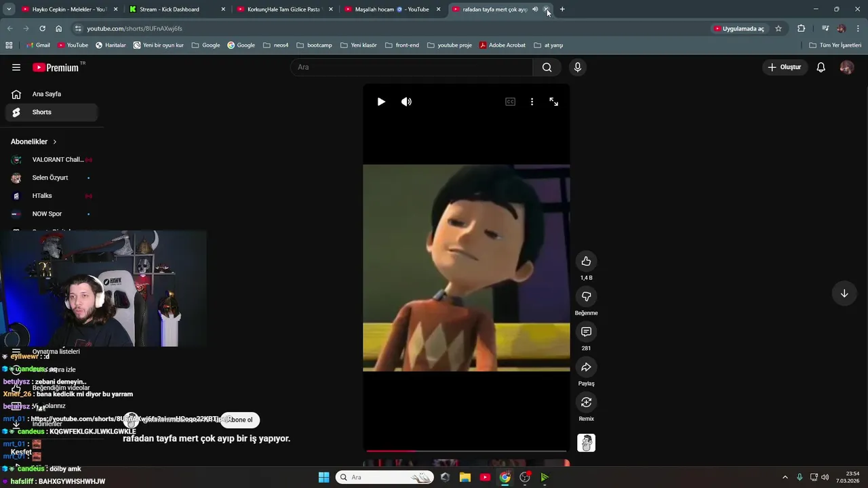The width and height of the screenshot is (868, 488).
Task: Open Chrome apps grid in bookmarks bar
Action: (x=9, y=45)
